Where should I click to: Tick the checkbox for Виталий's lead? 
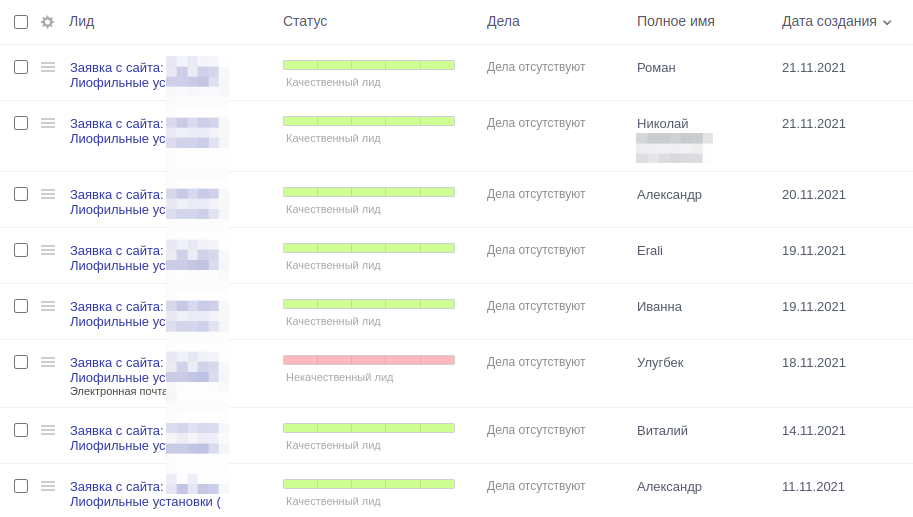(x=21, y=430)
